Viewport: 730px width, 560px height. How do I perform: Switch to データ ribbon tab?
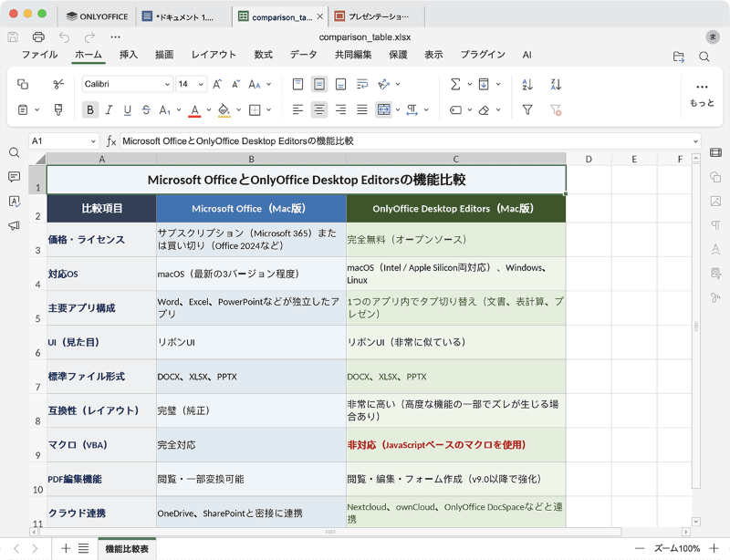(304, 55)
